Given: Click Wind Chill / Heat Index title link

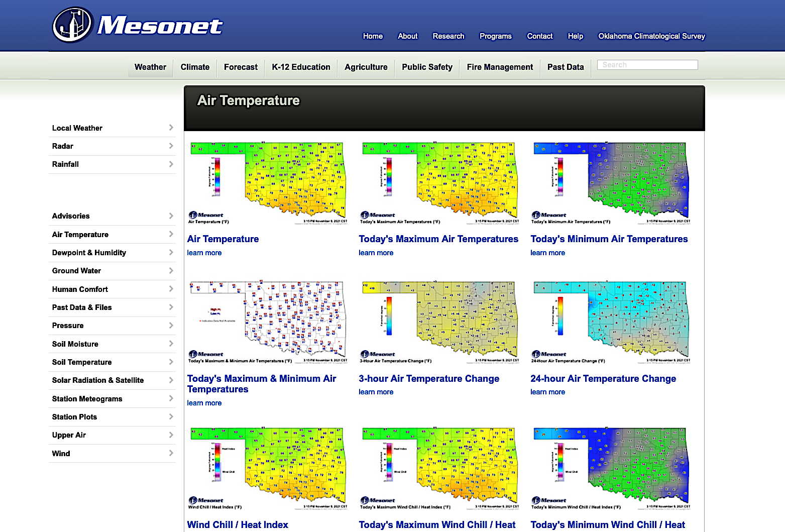Looking at the screenshot, I should click(238, 525).
